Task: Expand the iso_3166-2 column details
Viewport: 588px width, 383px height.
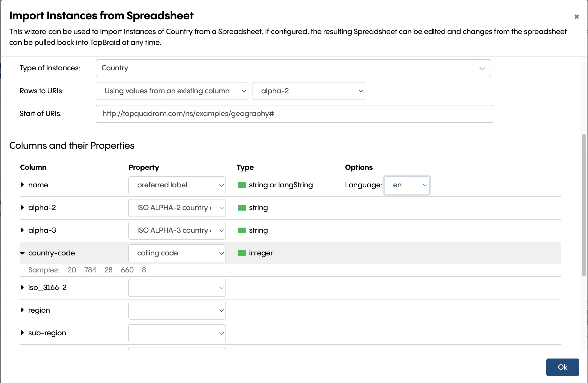Action: [22, 288]
